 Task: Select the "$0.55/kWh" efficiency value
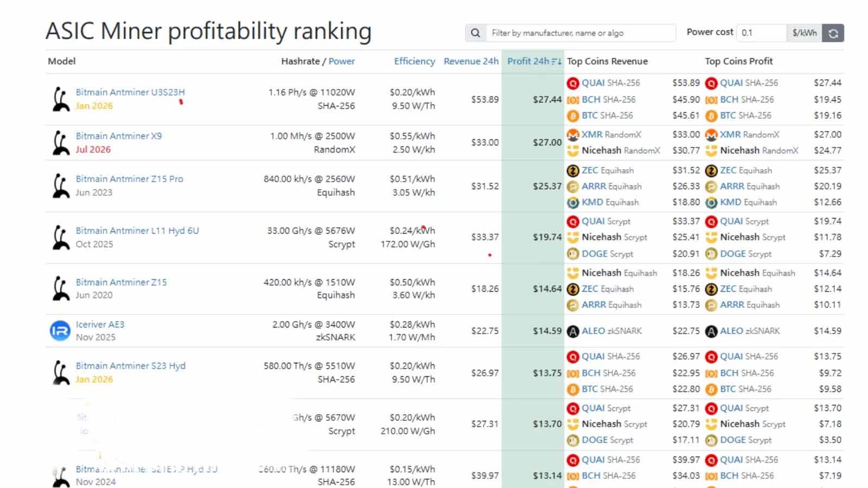coord(412,136)
